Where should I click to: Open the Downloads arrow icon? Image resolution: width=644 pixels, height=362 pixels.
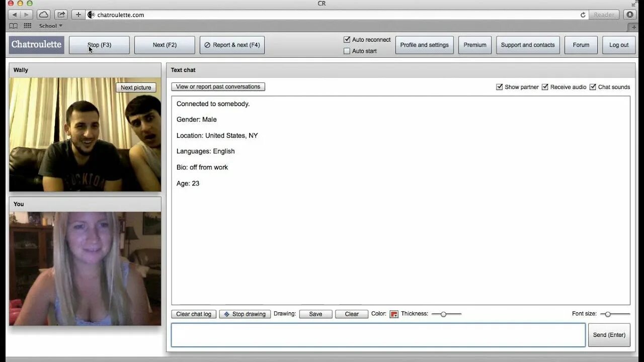(630, 15)
